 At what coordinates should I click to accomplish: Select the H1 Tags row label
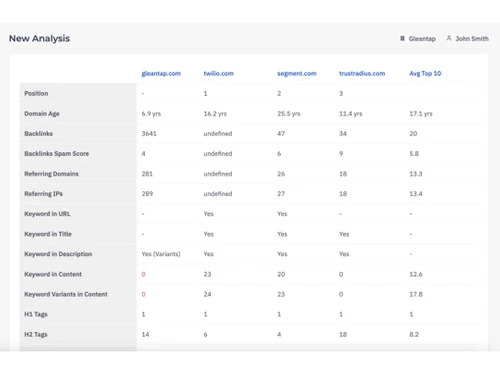[36, 314]
